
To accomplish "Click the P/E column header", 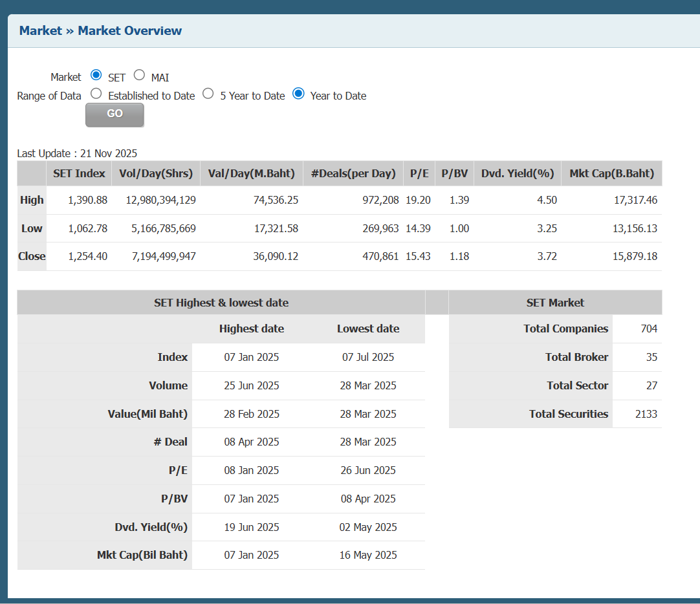I will coord(419,173).
